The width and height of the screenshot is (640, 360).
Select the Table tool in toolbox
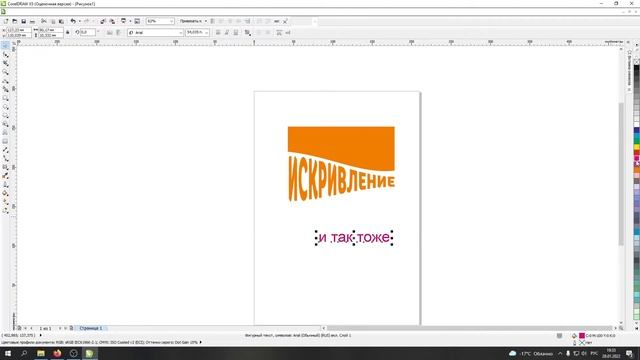point(5,141)
